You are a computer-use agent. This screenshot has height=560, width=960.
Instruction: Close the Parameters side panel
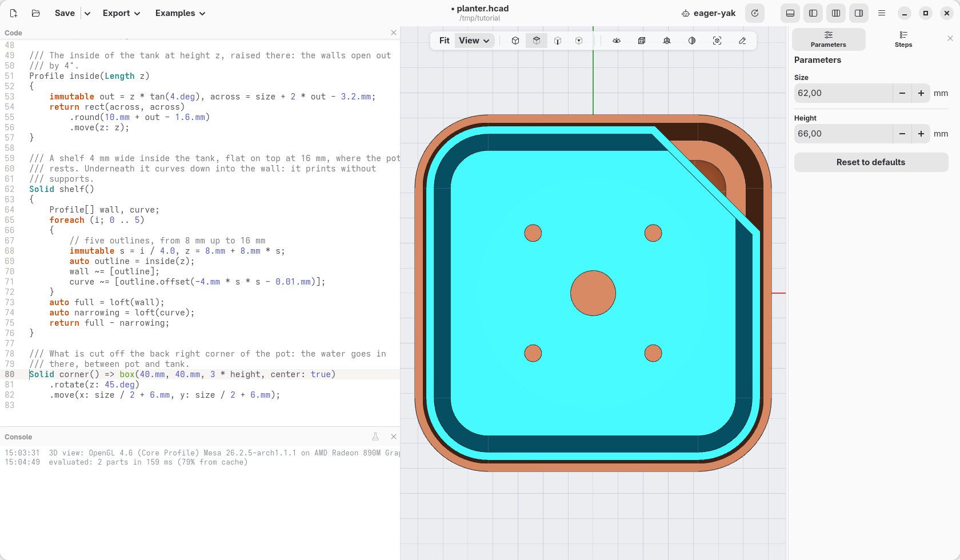point(950,38)
